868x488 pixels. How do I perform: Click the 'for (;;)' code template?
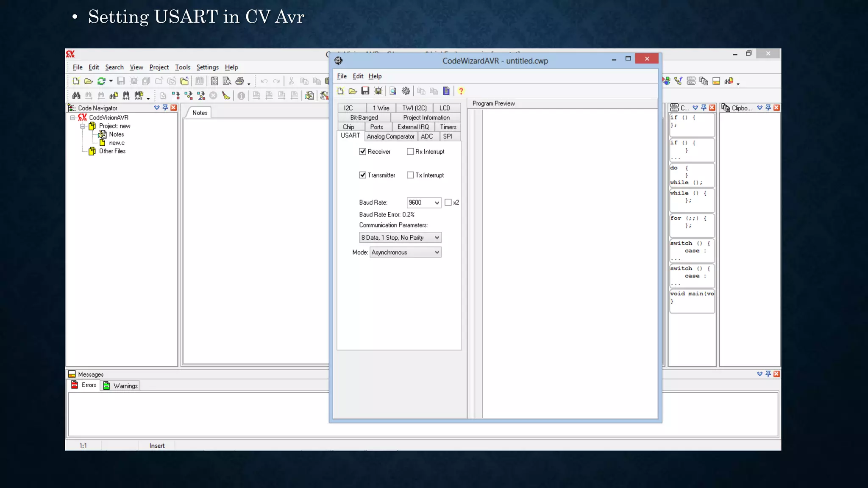click(x=692, y=225)
